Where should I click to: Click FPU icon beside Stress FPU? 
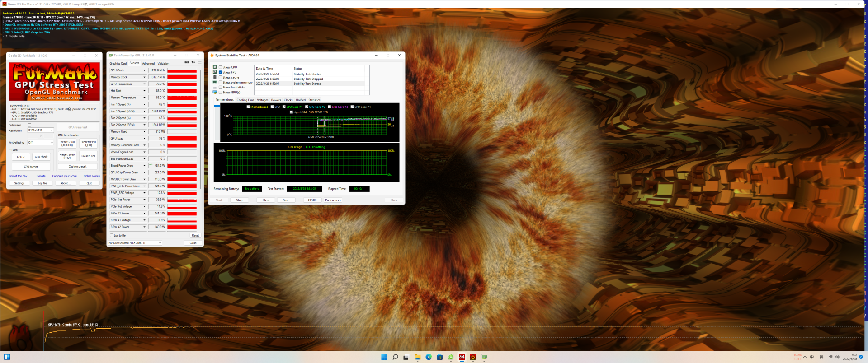point(215,72)
